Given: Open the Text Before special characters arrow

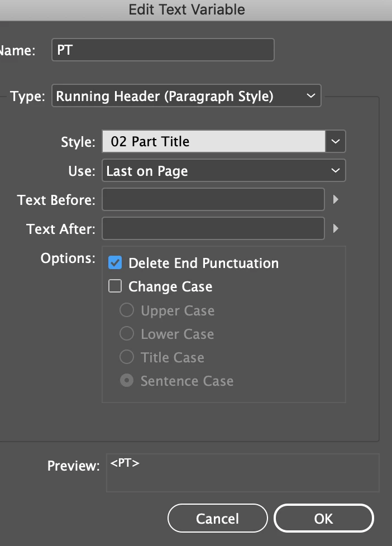Looking at the screenshot, I should (336, 199).
